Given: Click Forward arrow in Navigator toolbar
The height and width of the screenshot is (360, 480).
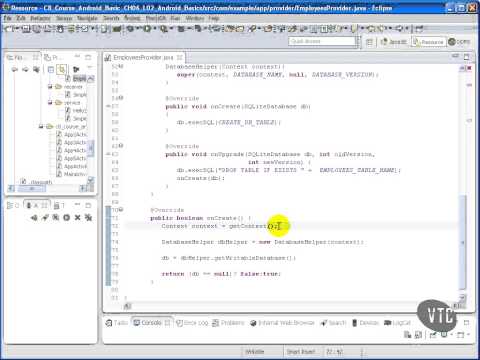Looking at the screenshot, I should click(25, 69).
